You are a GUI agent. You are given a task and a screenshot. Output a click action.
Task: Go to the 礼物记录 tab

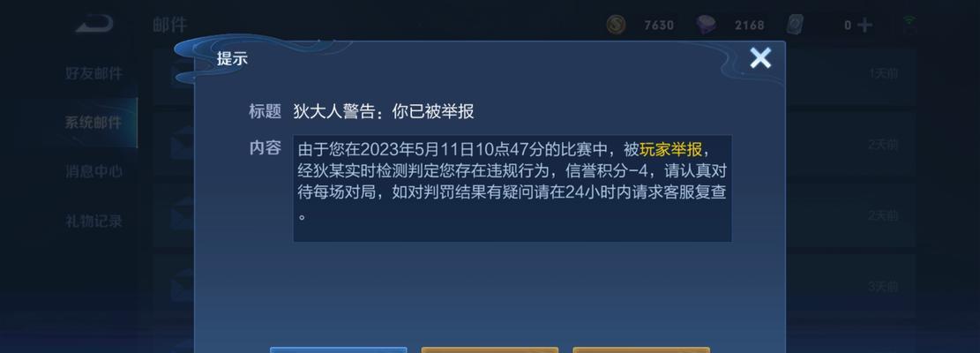point(94,221)
